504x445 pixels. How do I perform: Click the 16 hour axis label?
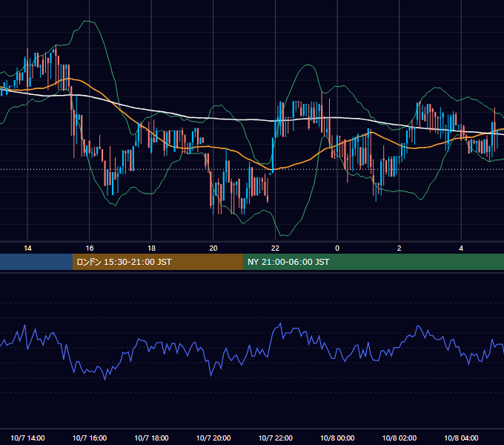click(90, 248)
